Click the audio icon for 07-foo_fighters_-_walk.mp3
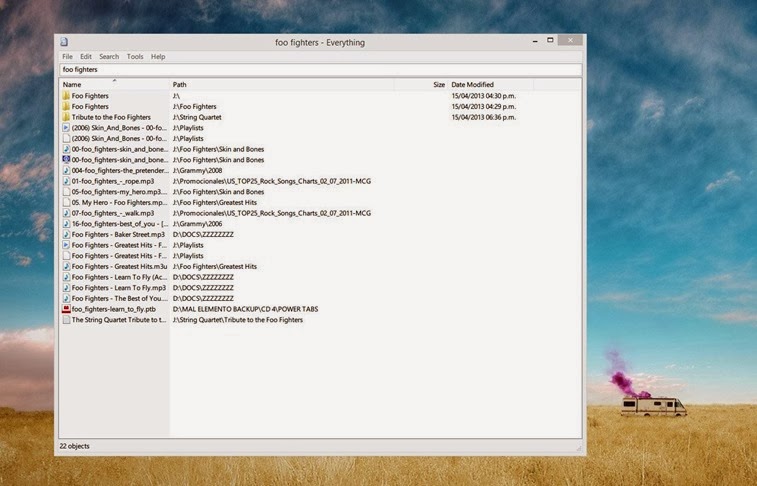Screen dimensions: 757x486 point(66,213)
